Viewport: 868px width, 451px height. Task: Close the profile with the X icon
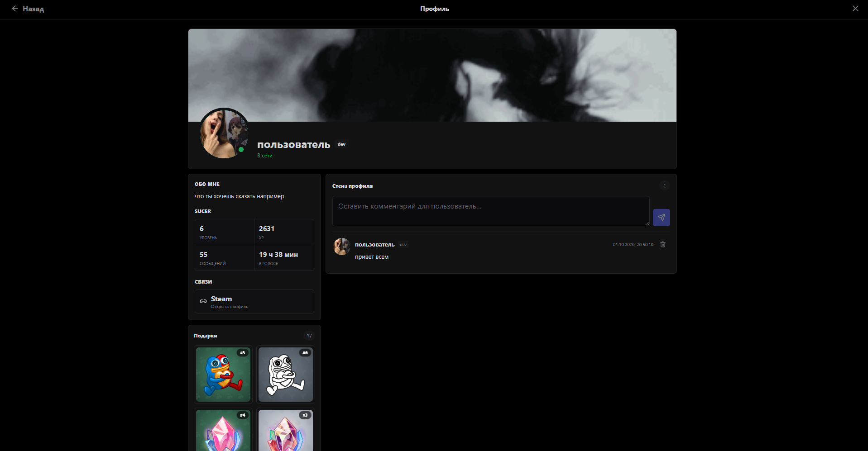tap(855, 9)
